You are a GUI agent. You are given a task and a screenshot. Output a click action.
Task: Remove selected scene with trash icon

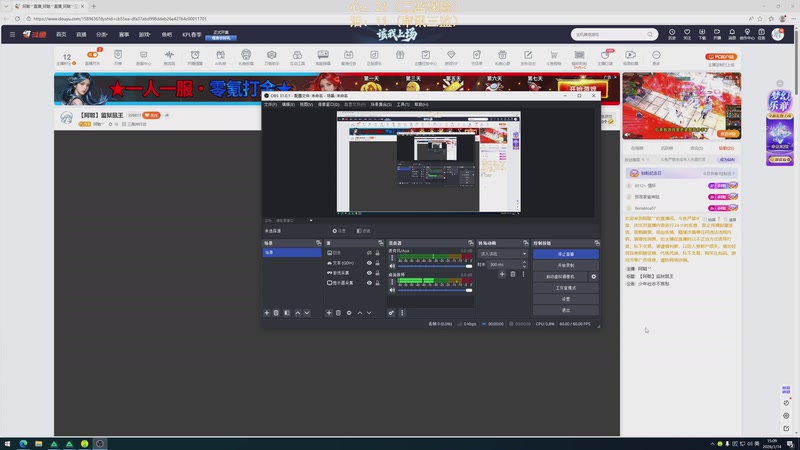click(276, 313)
